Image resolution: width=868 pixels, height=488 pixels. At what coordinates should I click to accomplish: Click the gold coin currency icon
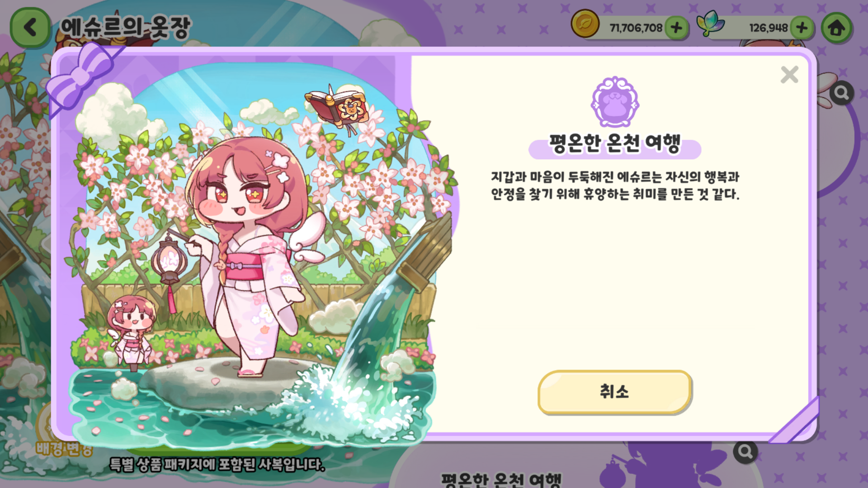click(x=585, y=24)
